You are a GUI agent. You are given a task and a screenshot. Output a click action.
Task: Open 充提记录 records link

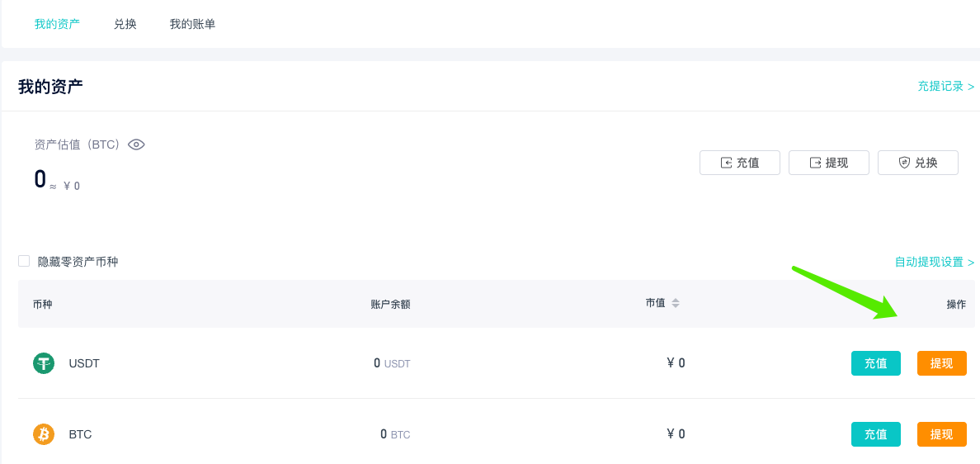(x=945, y=87)
